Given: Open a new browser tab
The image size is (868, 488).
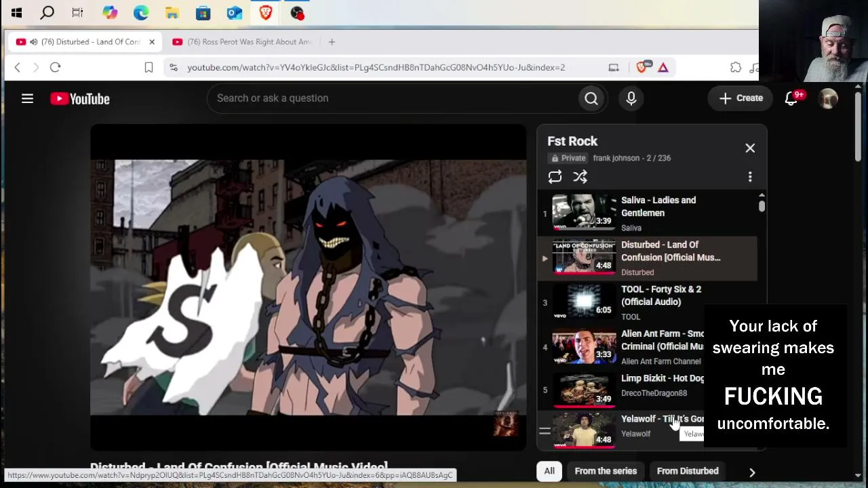Looking at the screenshot, I should [x=332, y=42].
